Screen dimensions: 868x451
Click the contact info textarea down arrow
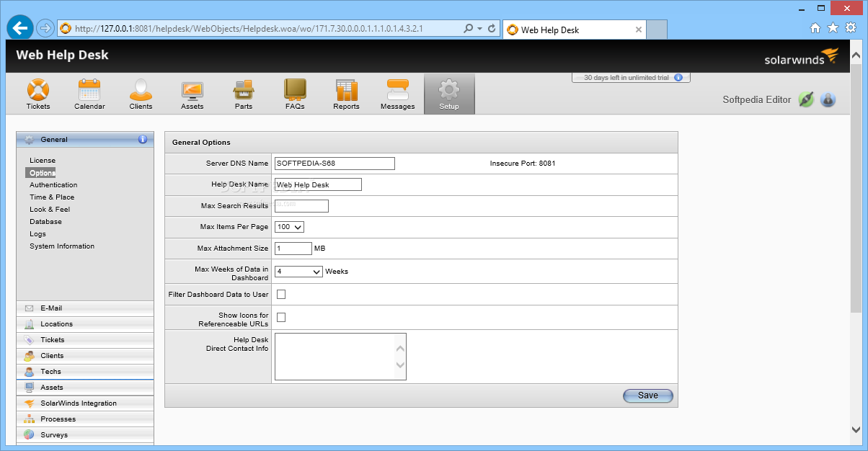(401, 365)
